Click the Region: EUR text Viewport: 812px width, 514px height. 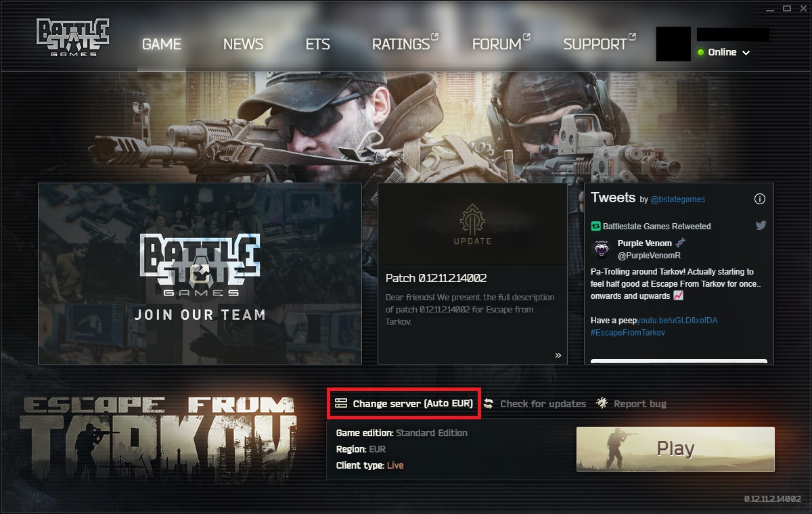[361, 449]
